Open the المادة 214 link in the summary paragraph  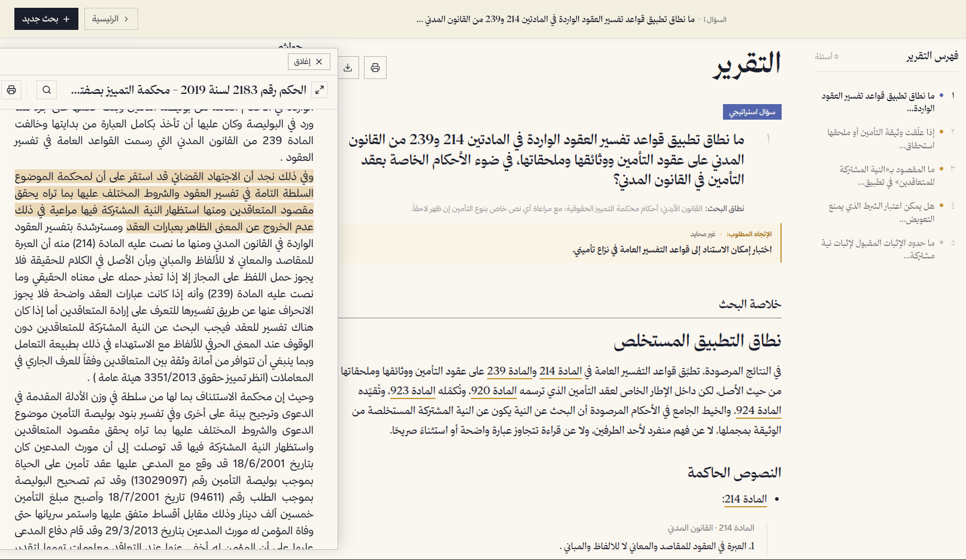(x=561, y=372)
